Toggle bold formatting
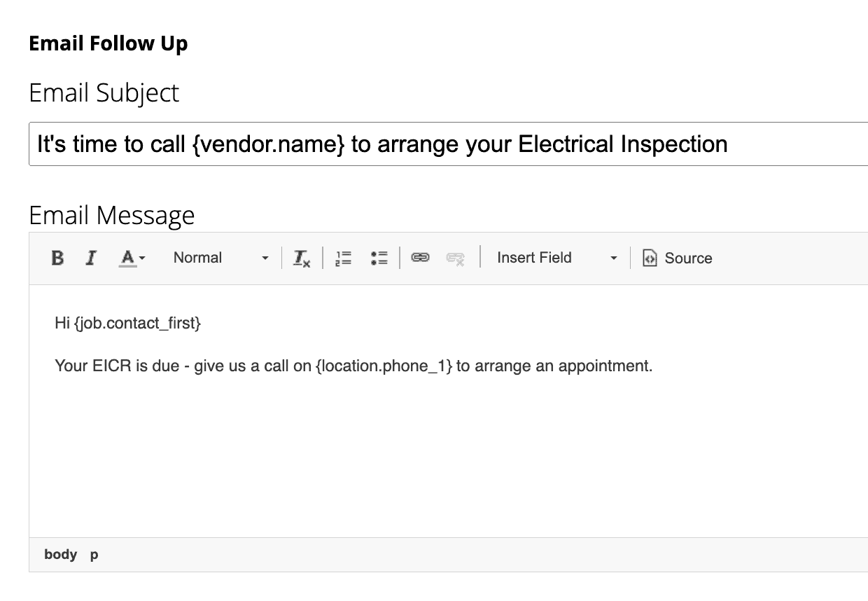Screen dimensions: 868x601 pos(57,258)
